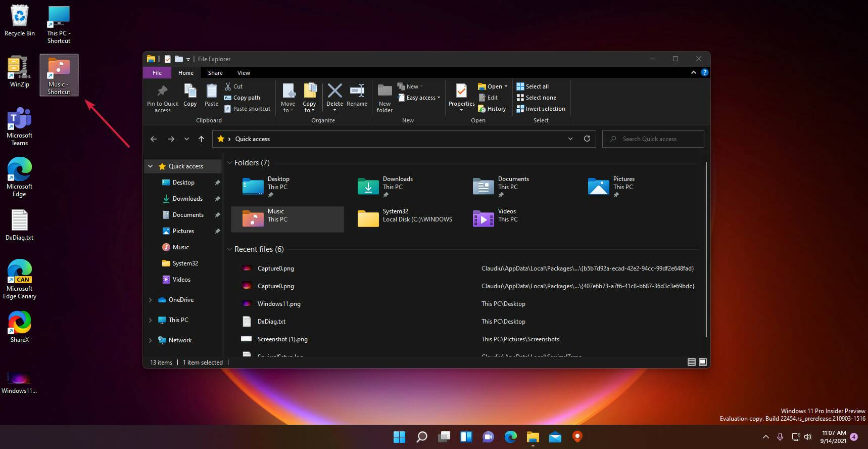The width and height of the screenshot is (868, 449).
Task: Switch to details view icon in status bar
Action: coord(691,362)
